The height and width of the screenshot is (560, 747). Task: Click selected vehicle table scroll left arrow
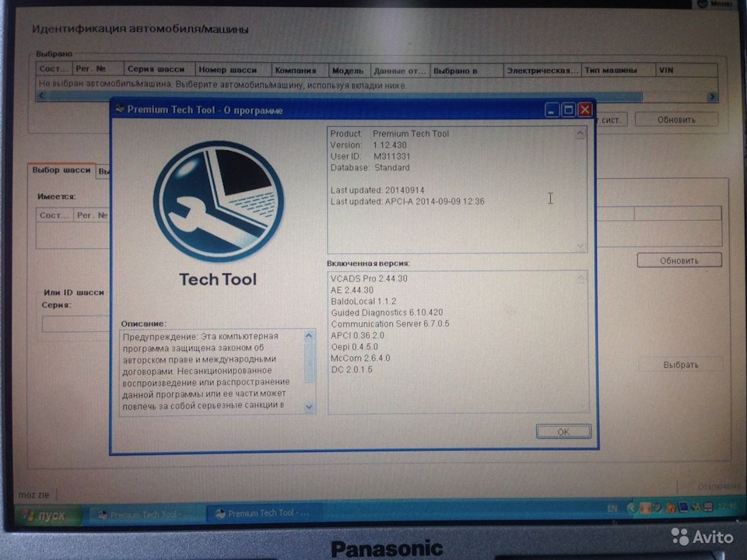coord(41,96)
